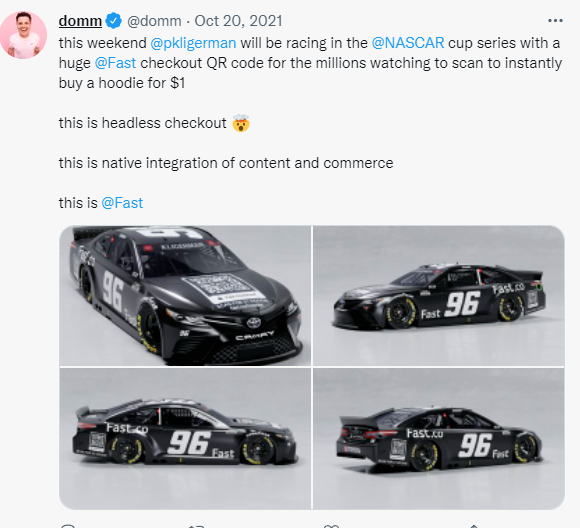Open photo showing QR code on car hood
This screenshot has height=528, width=580.
click(x=185, y=296)
